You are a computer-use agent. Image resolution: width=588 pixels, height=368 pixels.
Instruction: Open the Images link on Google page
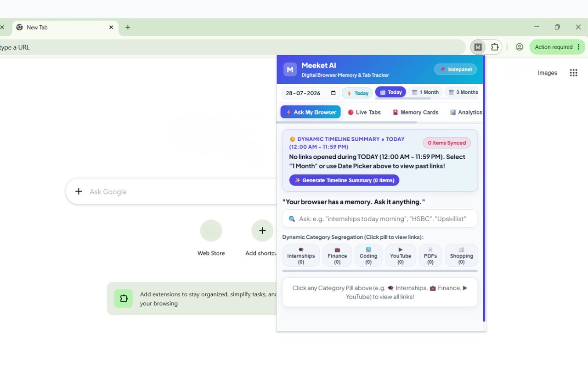tap(548, 73)
